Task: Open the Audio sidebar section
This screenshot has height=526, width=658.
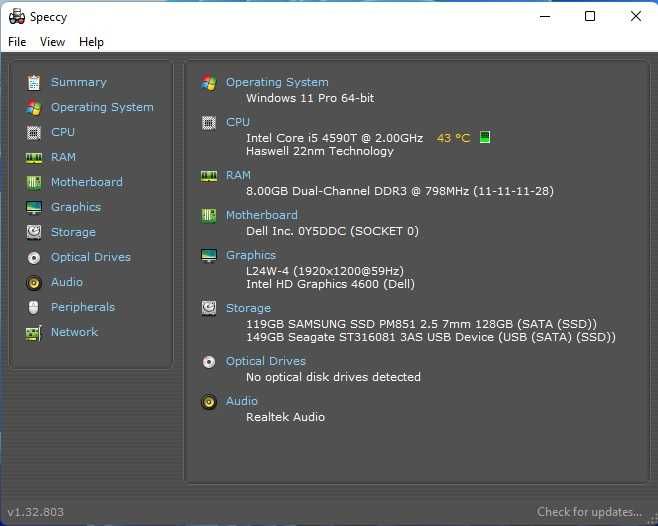Action: pos(67,282)
